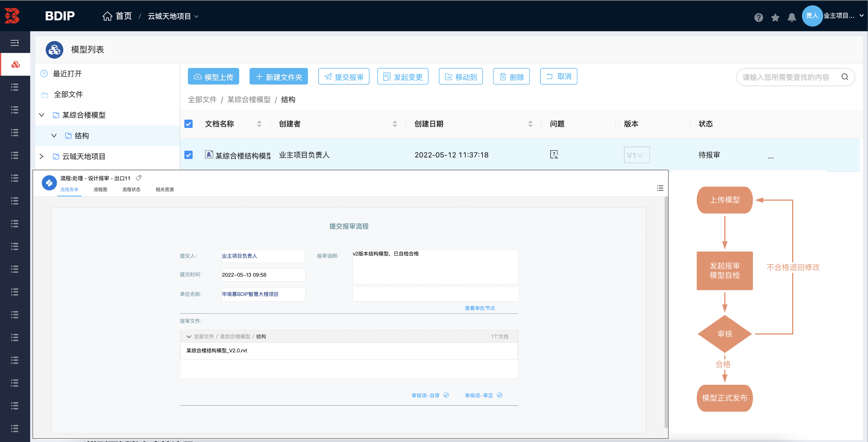Viewport: 868px width, 442px height.
Task: Expand the 云城天地项目 tree node
Action: 42,156
